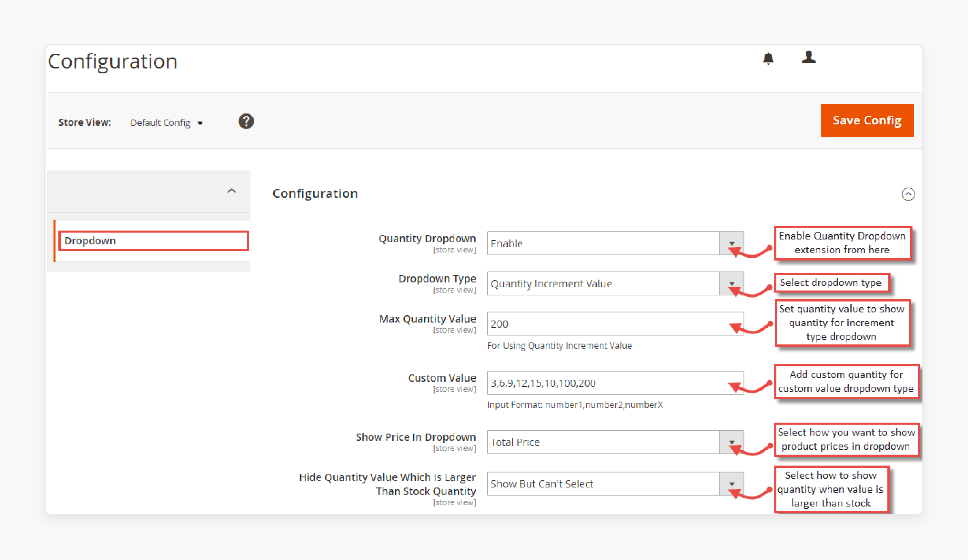Click the Show Price In Dropdown label
Viewport: 968px width, 560px height.
tap(416, 437)
